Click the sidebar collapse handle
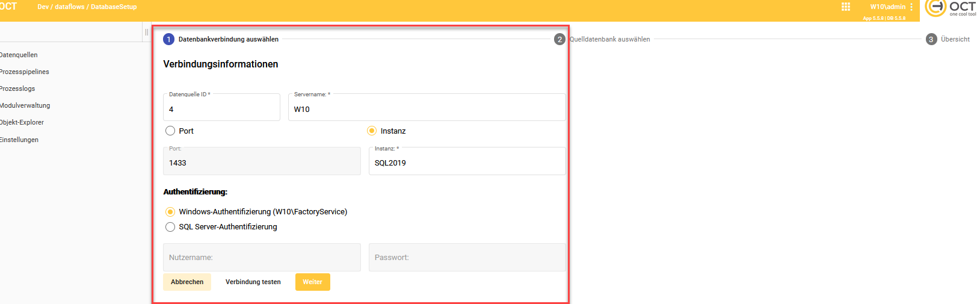This screenshot has width=980, height=304. tap(146, 32)
